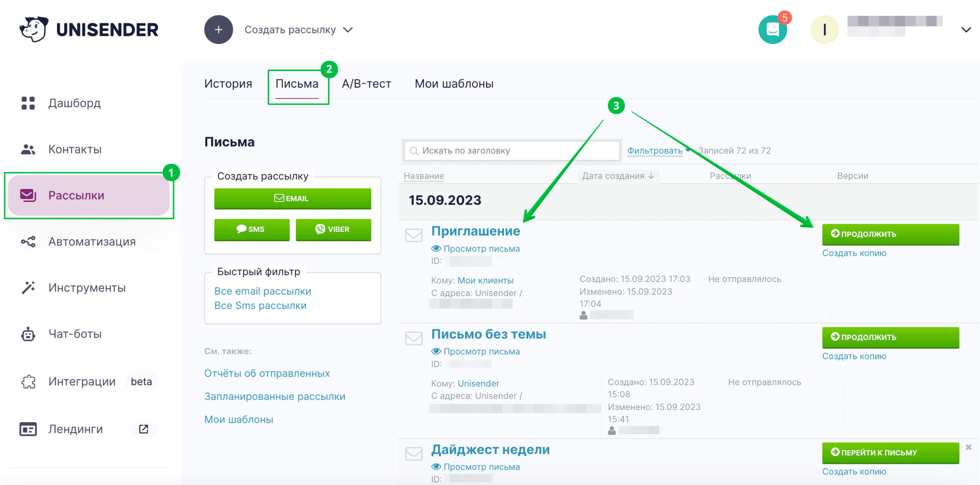
Task: Open Рассылки in the sidebar
Action: coord(89,195)
